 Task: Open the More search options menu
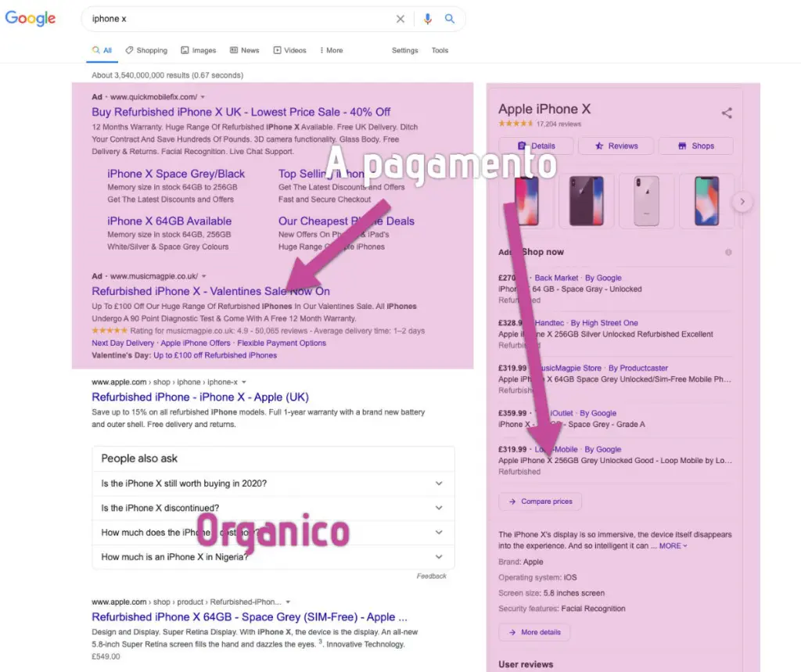tap(332, 50)
